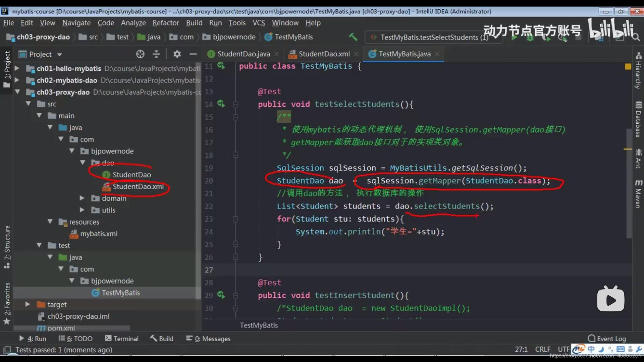Open the File menu
The width and height of the screenshot is (644, 362).
[x=8, y=23]
